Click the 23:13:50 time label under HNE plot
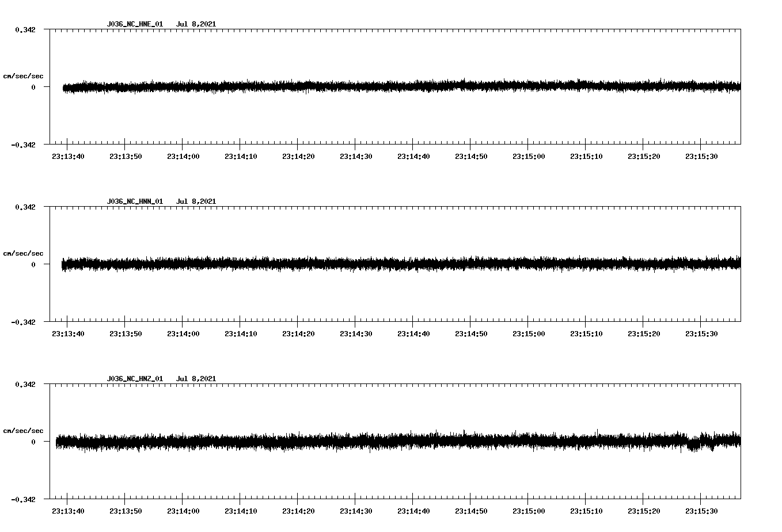782x532 pixels. click(126, 157)
